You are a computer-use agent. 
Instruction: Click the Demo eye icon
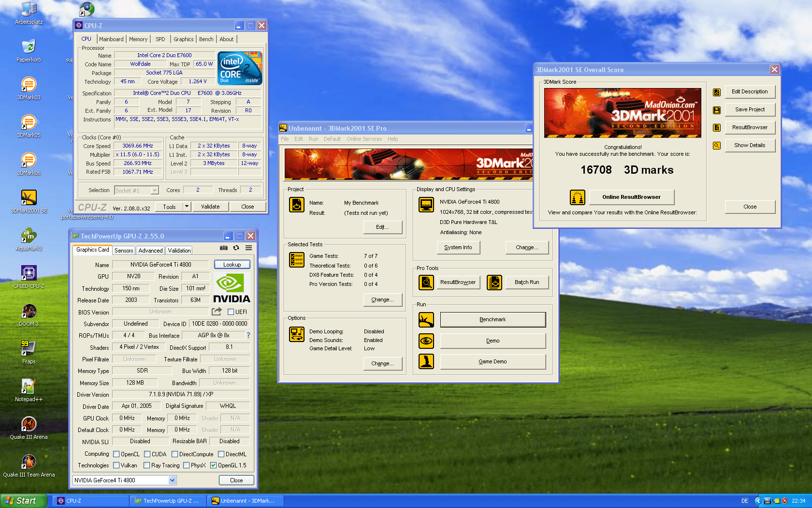click(x=426, y=341)
